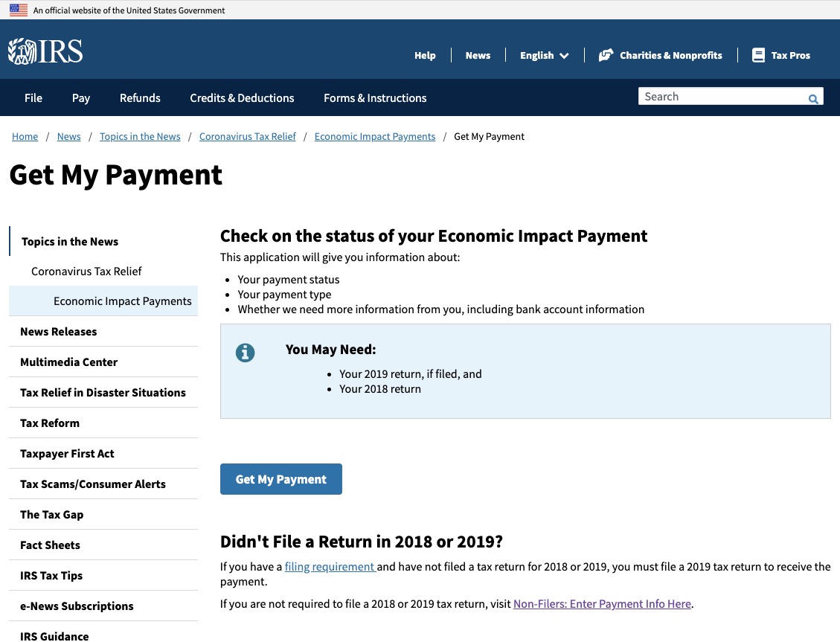Click 'Didn't File a Return' heading
The width and height of the screenshot is (840, 642).
coord(362,542)
